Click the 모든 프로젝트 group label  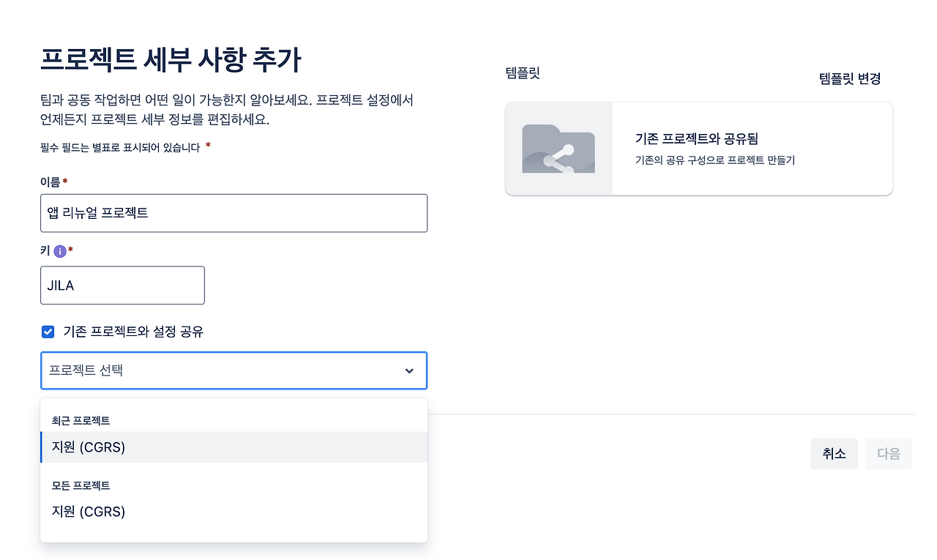click(x=81, y=485)
